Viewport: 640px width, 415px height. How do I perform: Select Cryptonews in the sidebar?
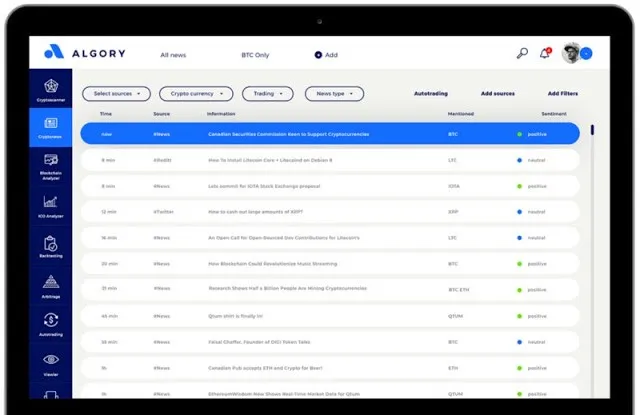click(x=51, y=128)
